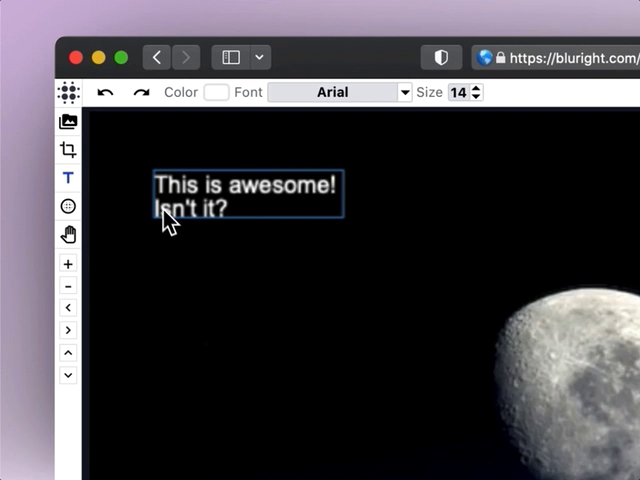The height and width of the screenshot is (480, 640).
Task: Go forward in Safari browser
Action: [186, 58]
